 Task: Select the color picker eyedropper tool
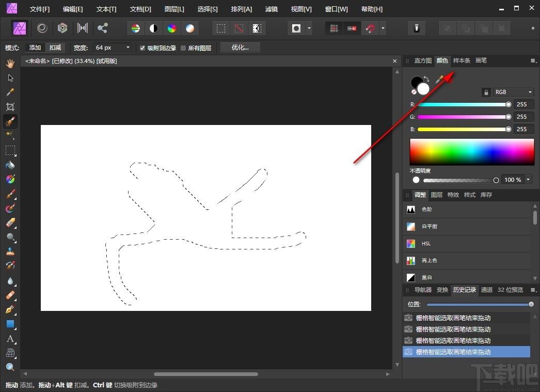pos(10,92)
